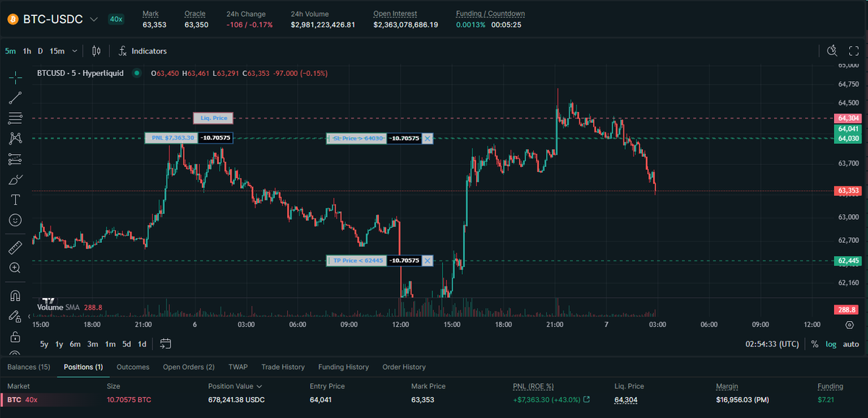This screenshot has height=418, width=868.
Task: Set chart range to 6m
Action: point(75,344)
